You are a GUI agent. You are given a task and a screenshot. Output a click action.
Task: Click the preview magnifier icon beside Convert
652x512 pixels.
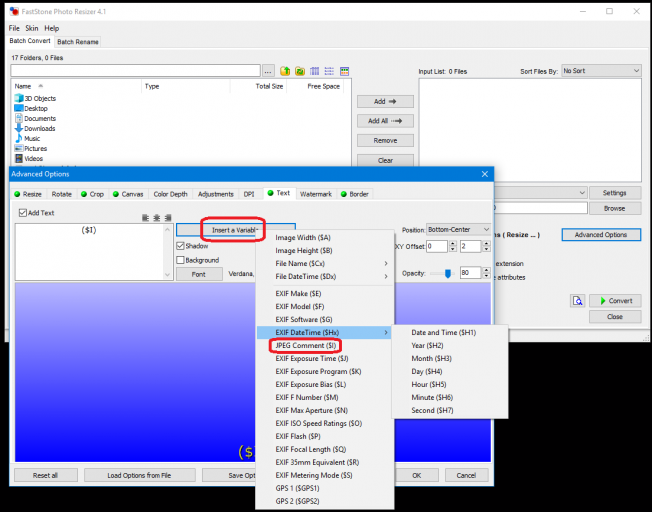(578, 301)
